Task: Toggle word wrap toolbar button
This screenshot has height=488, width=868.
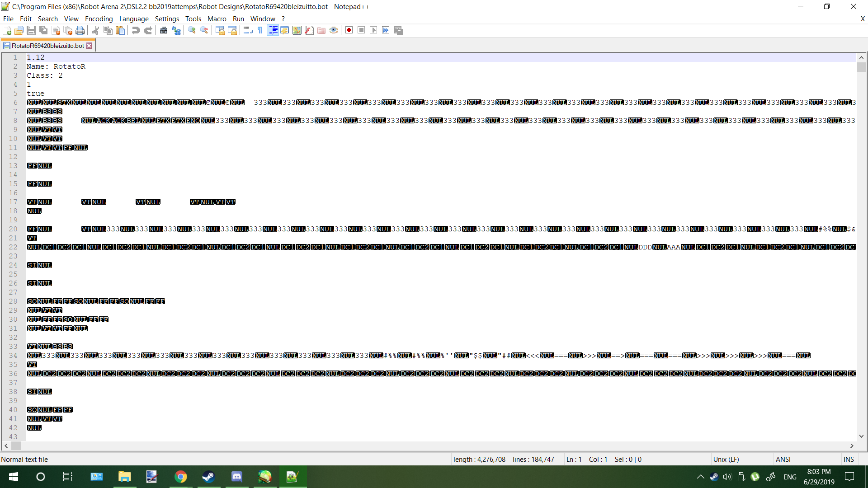Action: pos(248,30)
